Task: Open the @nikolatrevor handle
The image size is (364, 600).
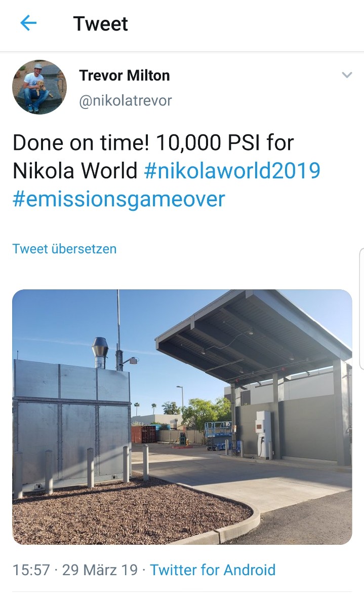Action: 126,101
